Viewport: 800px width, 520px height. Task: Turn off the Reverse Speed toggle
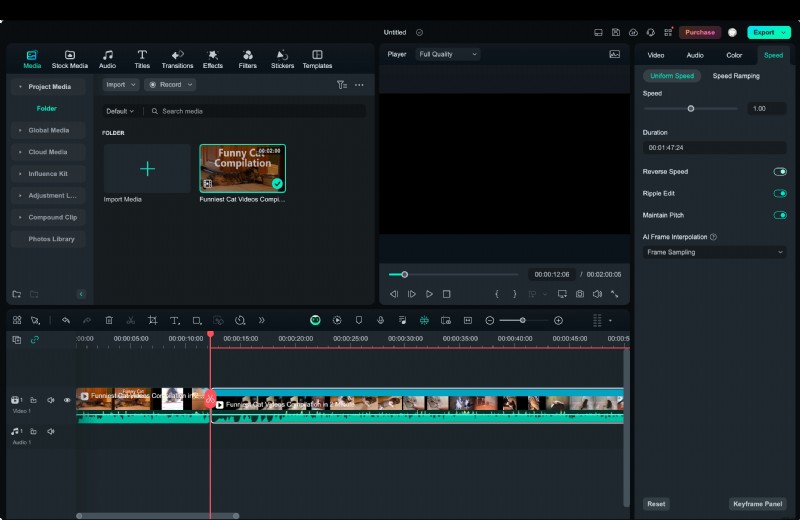click(779, 172)
